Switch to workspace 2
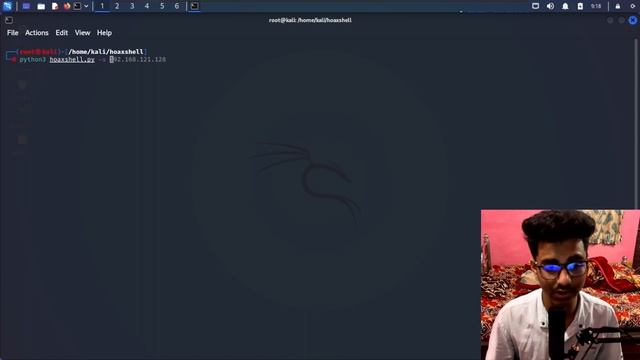Screen dimensions: 640x360 (x=117, y=6)
